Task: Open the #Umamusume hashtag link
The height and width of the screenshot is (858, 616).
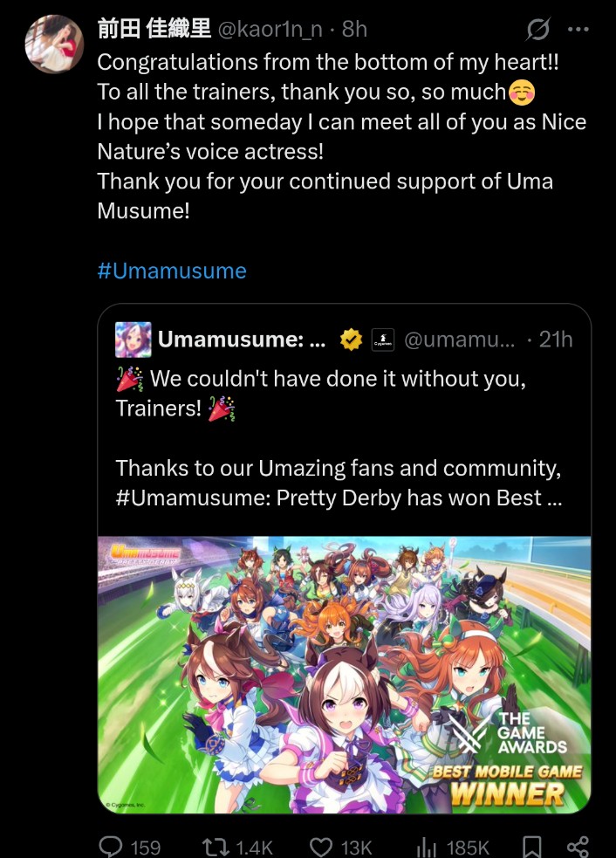Action: click(172, 271)
